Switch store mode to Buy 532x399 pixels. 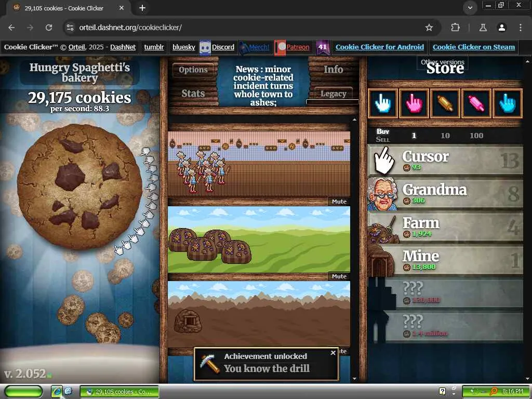[x=383, y=131]
